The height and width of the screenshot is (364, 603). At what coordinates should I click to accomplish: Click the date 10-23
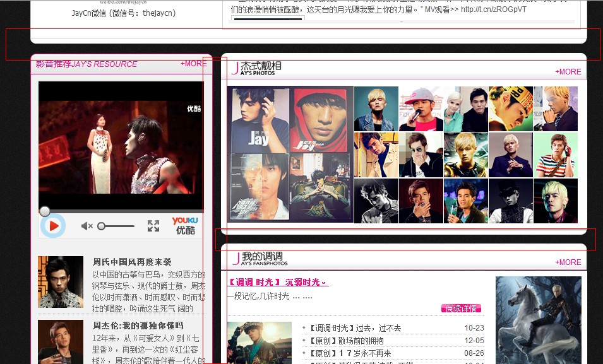tap(474, 328)
